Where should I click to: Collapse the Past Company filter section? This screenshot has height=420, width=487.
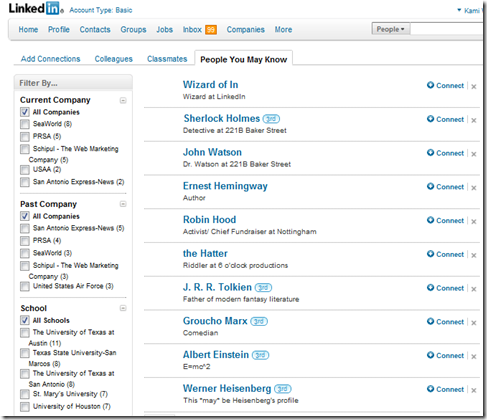123,204
